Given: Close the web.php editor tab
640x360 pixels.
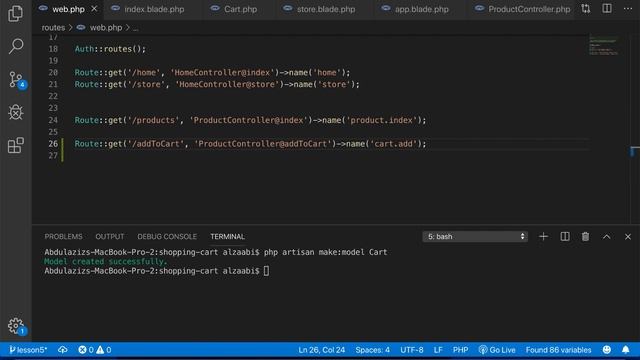Looking at the screenshot, I should click(x=94, y=9).
